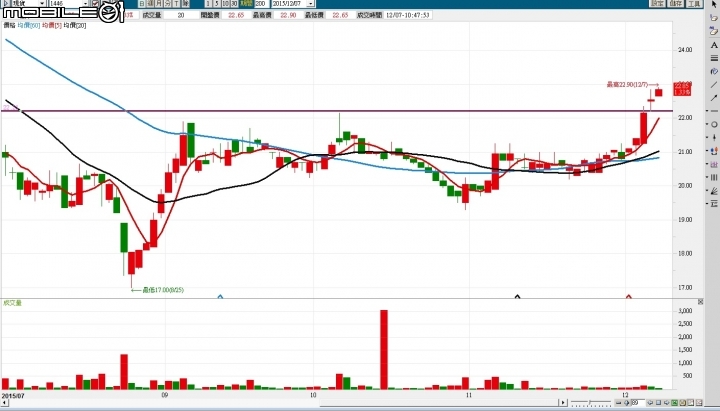Shift chart left with arrow icon
This screenshot has height=411, width=720.
coord(650,403)
